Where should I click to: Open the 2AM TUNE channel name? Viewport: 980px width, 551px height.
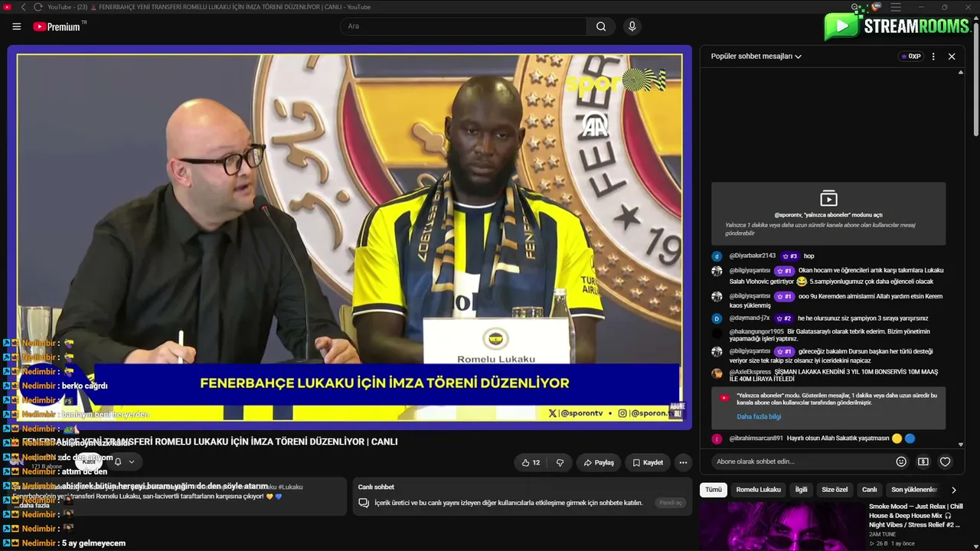coord(882,534)
